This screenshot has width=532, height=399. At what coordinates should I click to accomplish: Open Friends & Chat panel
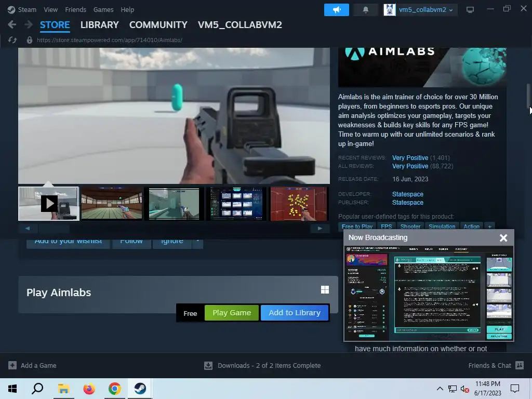click(496, 365)
